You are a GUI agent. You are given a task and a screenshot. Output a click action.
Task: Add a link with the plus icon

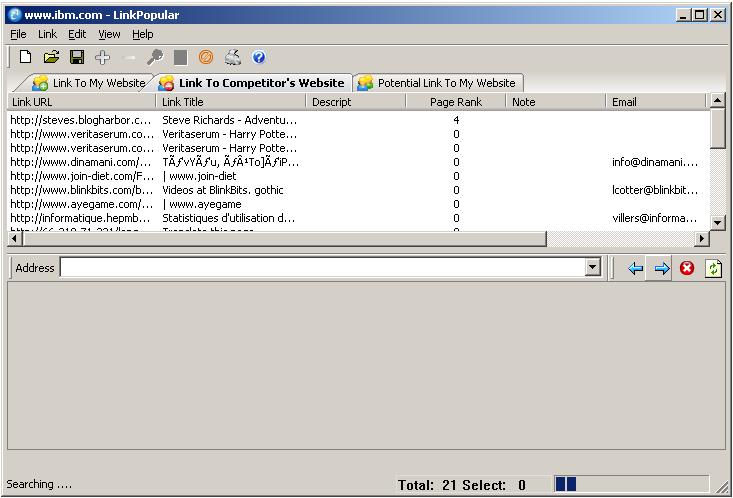102,58
